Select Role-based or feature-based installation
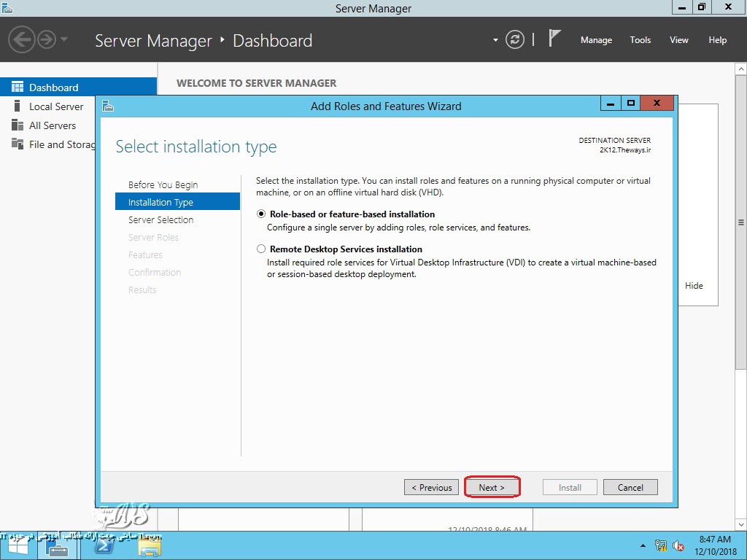Image resolution: width=747 pixels, height=560 pixels. (x=261, y=214)
